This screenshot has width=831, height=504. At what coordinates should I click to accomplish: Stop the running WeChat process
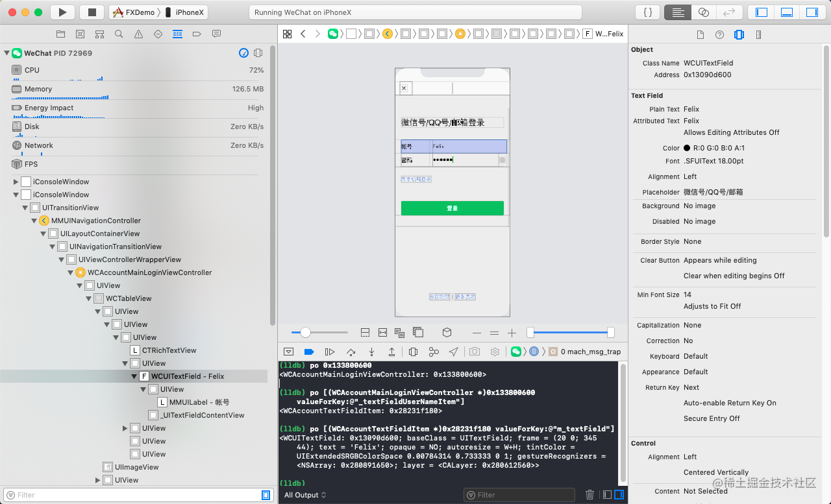coord(92,12)
